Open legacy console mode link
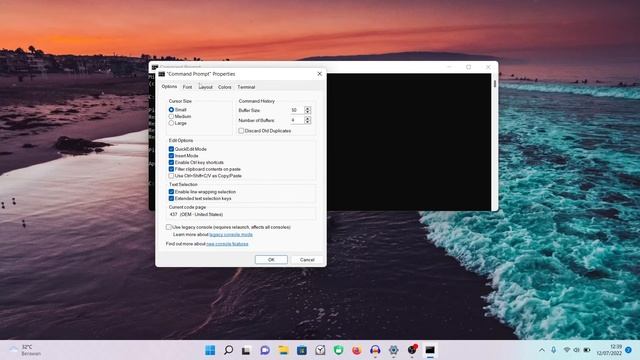Screen dimensions: 640x360 pos(231,235)
